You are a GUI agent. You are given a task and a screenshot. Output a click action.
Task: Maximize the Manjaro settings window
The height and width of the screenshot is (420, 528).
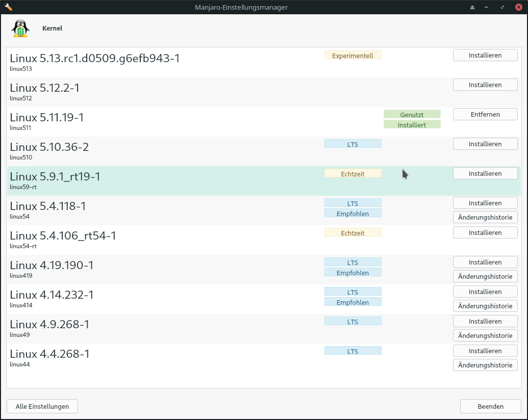coord(502,7)
